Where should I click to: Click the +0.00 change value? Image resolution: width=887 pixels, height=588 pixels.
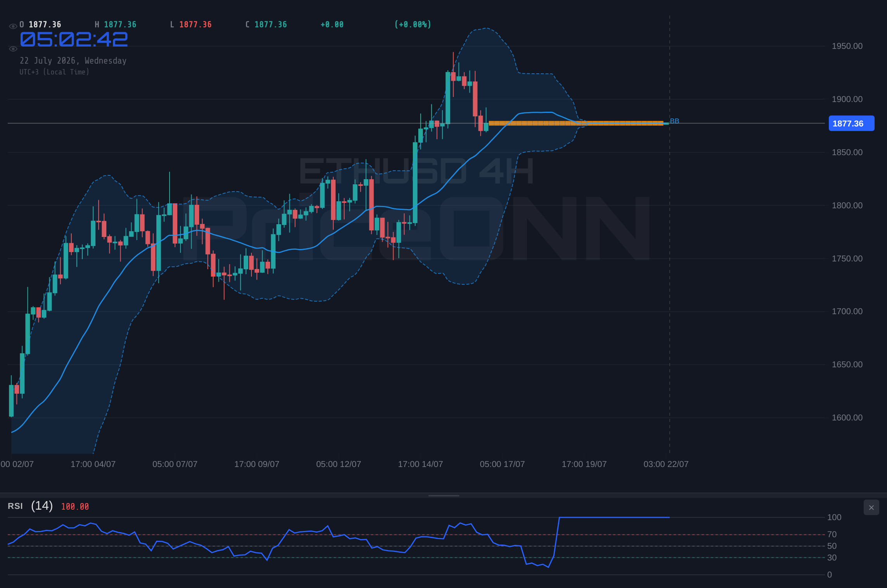point(332,25)
